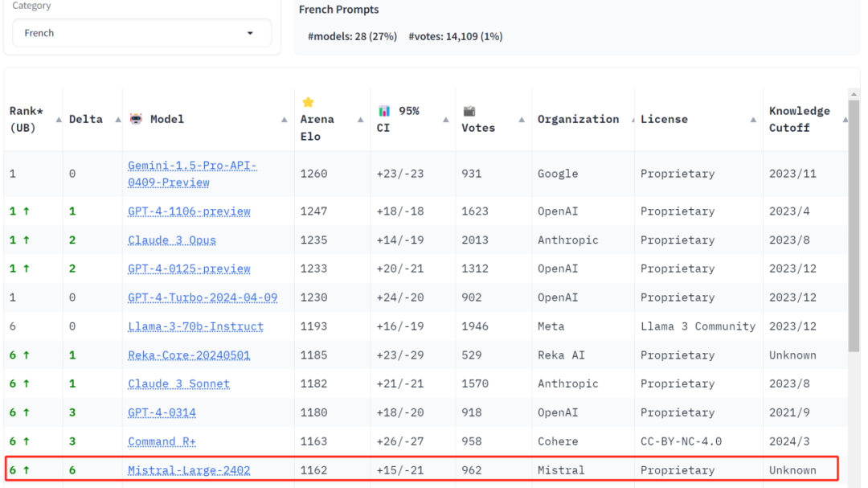
Task: Click the sort arrow in Model column header
Action: (x=285, y=120)
